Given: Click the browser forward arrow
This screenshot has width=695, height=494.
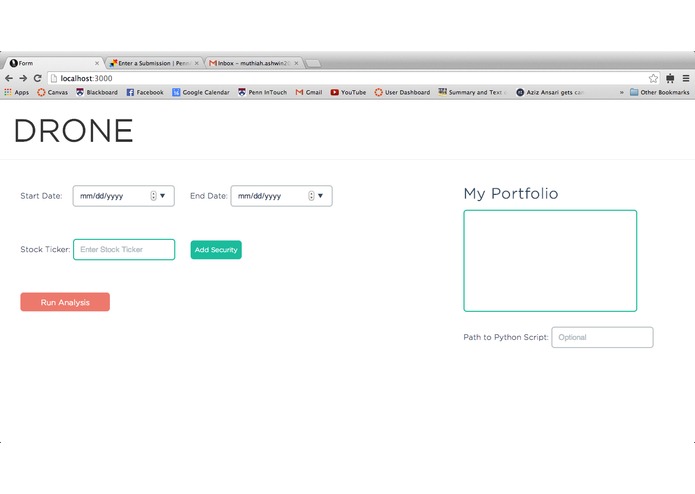Looking at the screenshot, I should pyautogui.click(x=23, y=78).
